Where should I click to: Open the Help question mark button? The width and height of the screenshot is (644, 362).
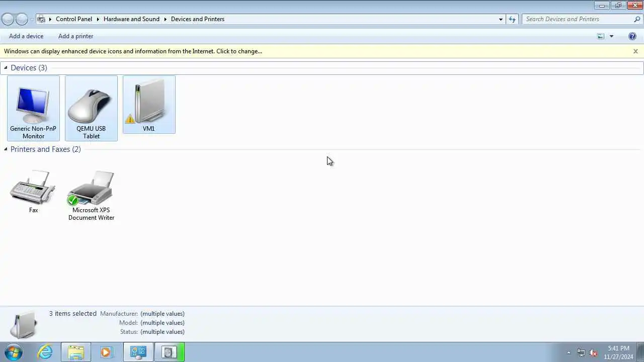[x=632, y=36]
